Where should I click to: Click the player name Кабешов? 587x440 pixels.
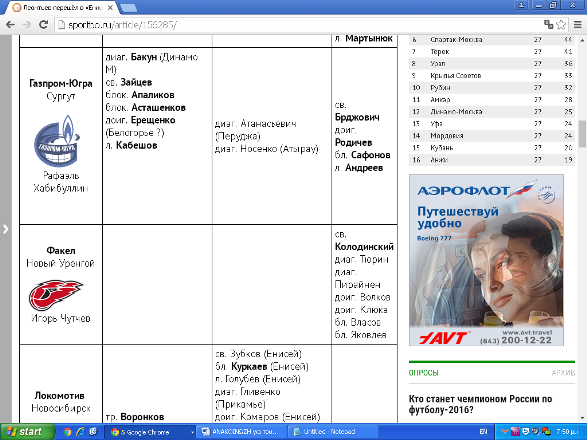(x=136, y=145)
